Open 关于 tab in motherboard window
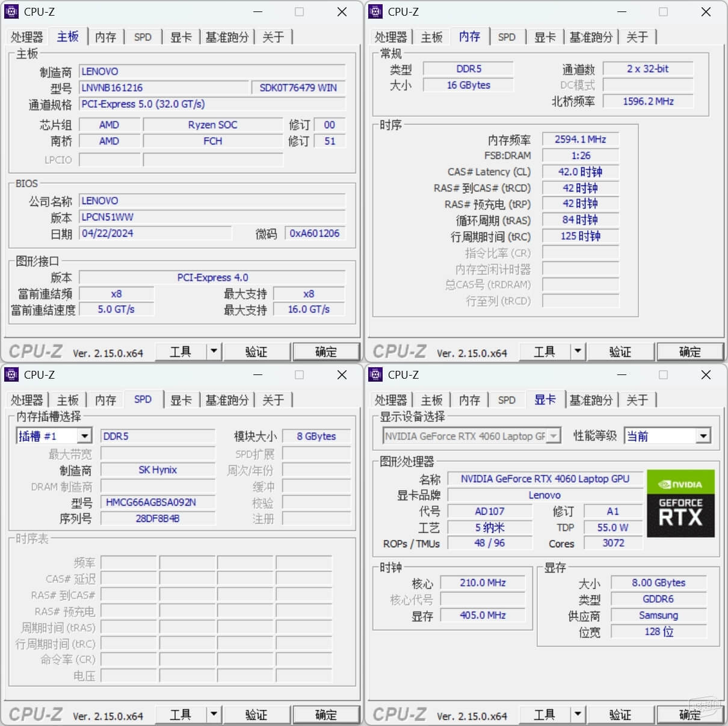This screenshot has height=726, width=728. [273, 37]
